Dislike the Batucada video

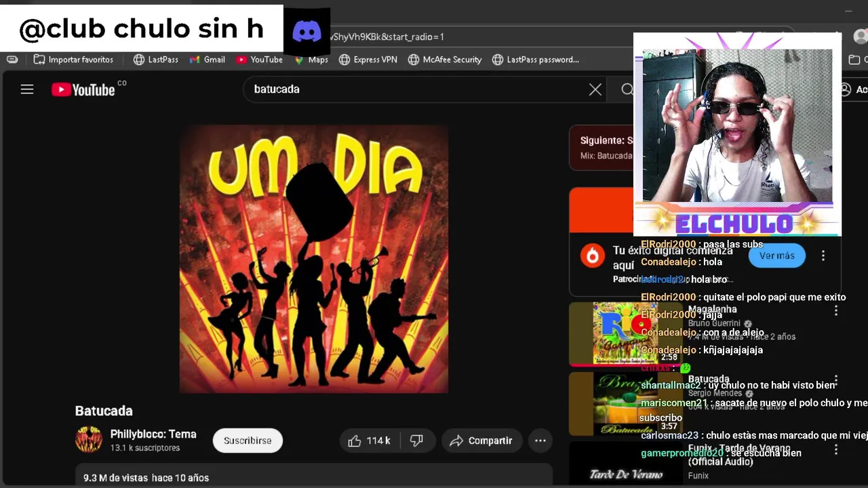click(416, 441)
